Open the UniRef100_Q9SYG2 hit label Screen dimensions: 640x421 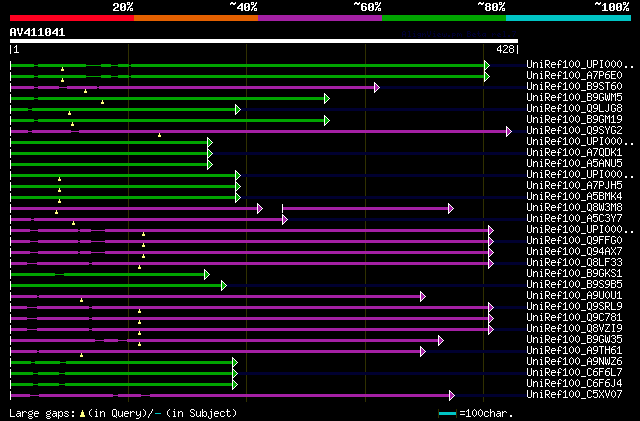point(574,131)
